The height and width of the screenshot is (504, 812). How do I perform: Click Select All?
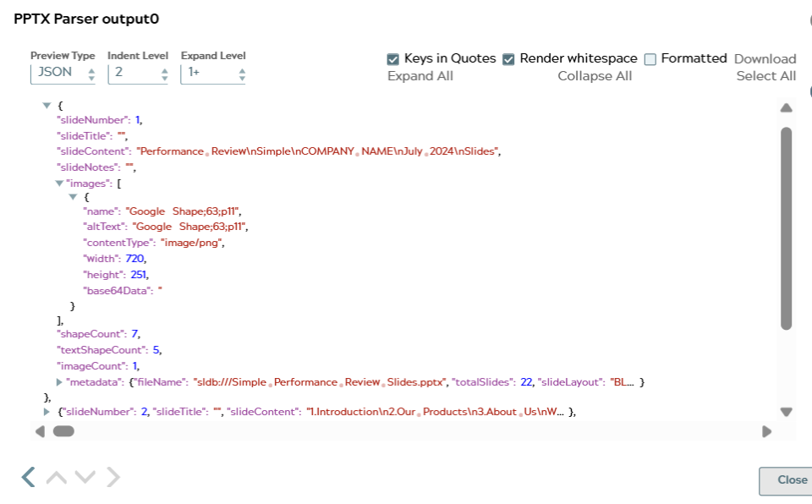click(766, 76)
